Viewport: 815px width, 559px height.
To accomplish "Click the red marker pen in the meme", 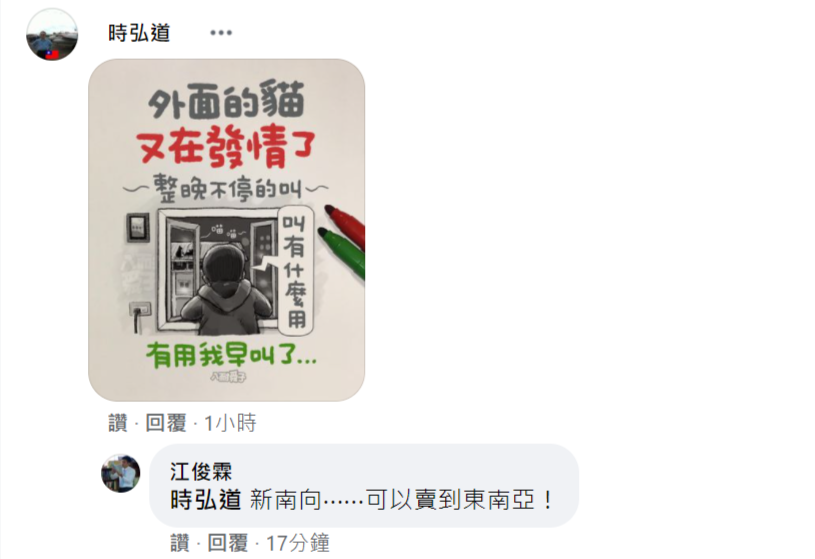I will click(345, 225).
